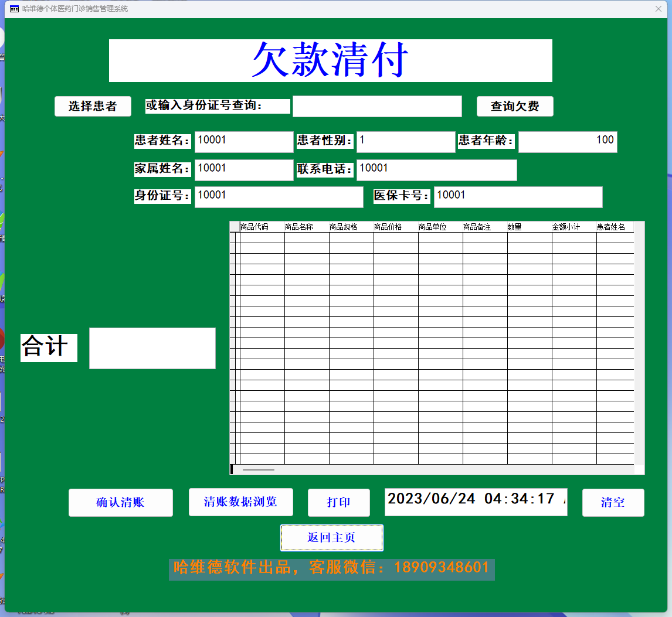
Task: Click the 确认清账 button
Action: coord(120,502)
